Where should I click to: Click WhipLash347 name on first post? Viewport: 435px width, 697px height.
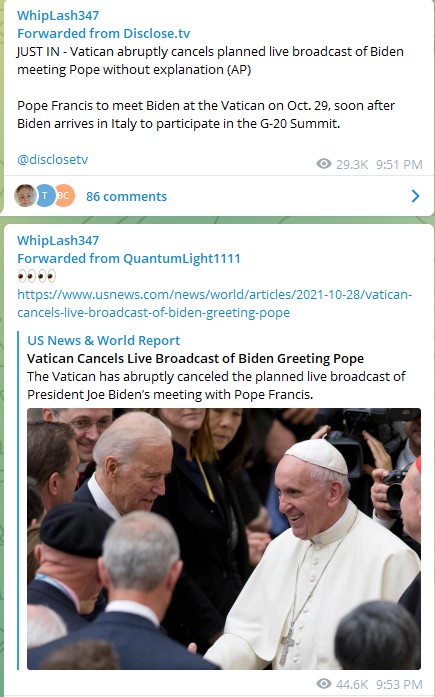58,16
